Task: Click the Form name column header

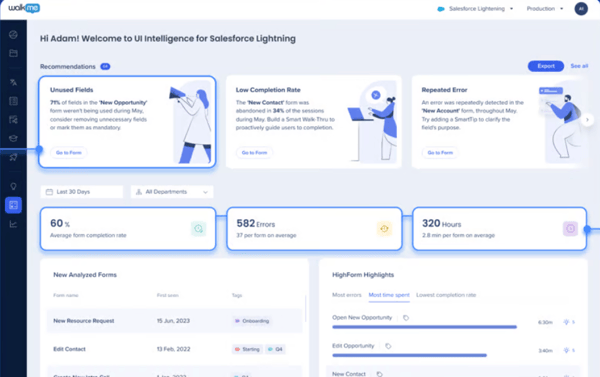Action: [x=66, y=295]
